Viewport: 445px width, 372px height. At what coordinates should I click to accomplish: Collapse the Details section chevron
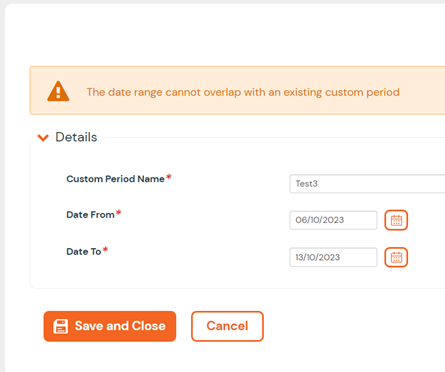pos(43,137)
